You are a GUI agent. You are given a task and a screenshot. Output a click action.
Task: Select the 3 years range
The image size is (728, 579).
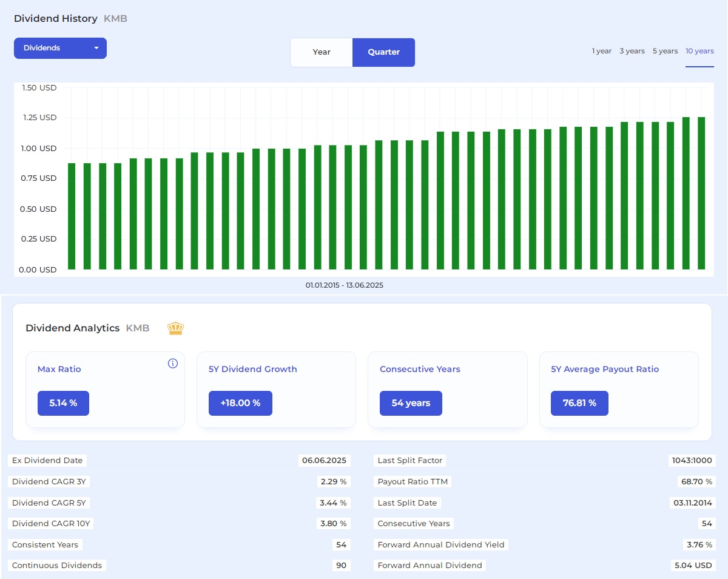632,51
